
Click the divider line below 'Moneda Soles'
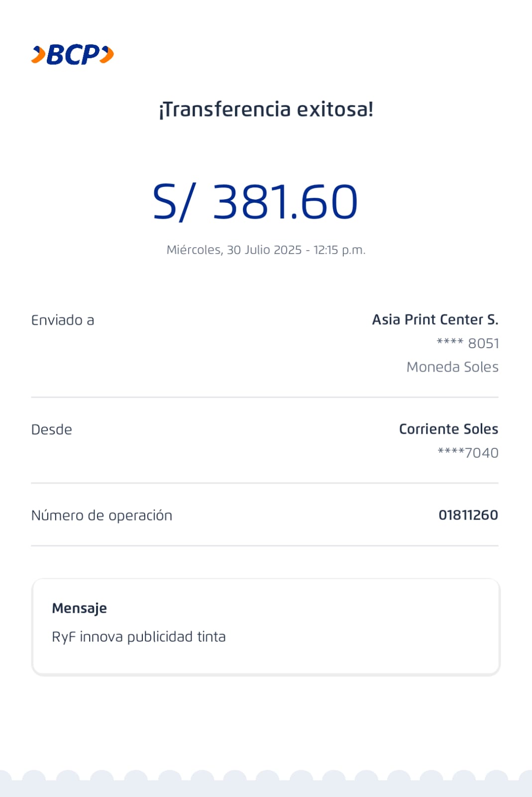(x=265, y=397)
